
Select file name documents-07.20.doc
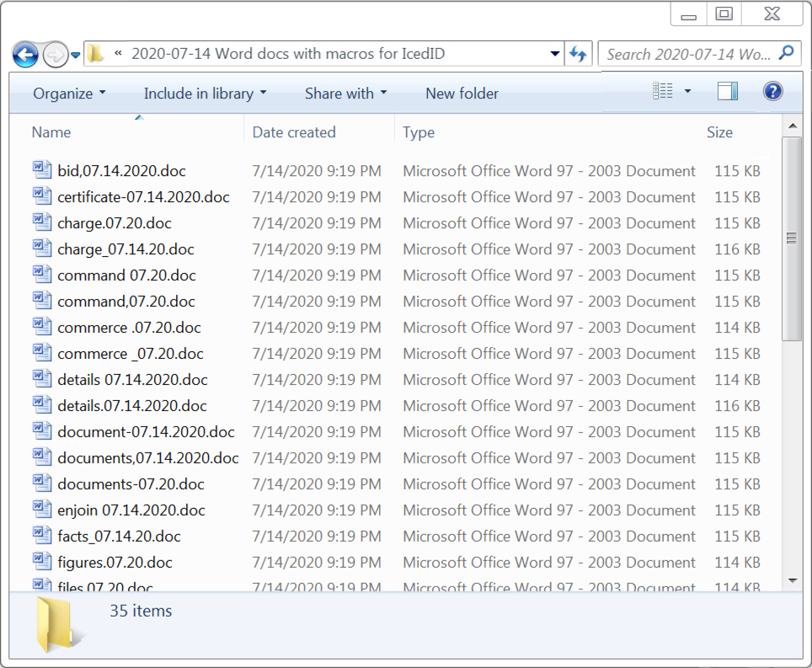(131, 484)
